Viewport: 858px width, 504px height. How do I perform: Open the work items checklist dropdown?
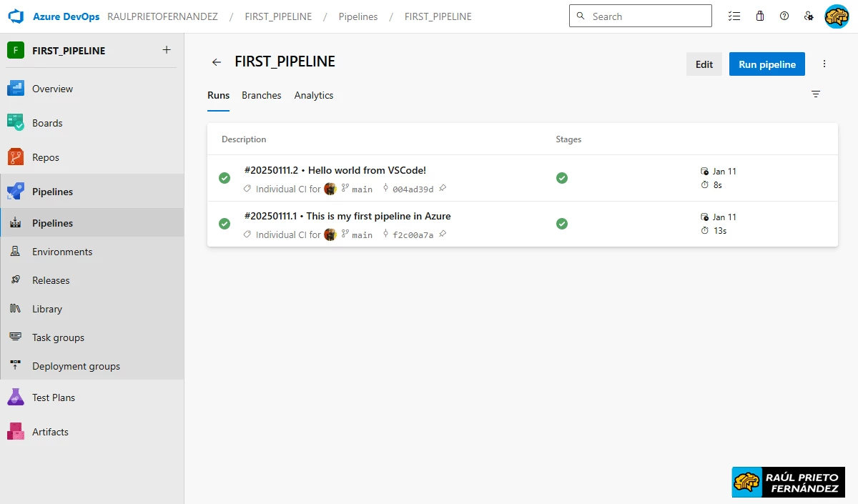pyautogui.click(x=734, y=16)
